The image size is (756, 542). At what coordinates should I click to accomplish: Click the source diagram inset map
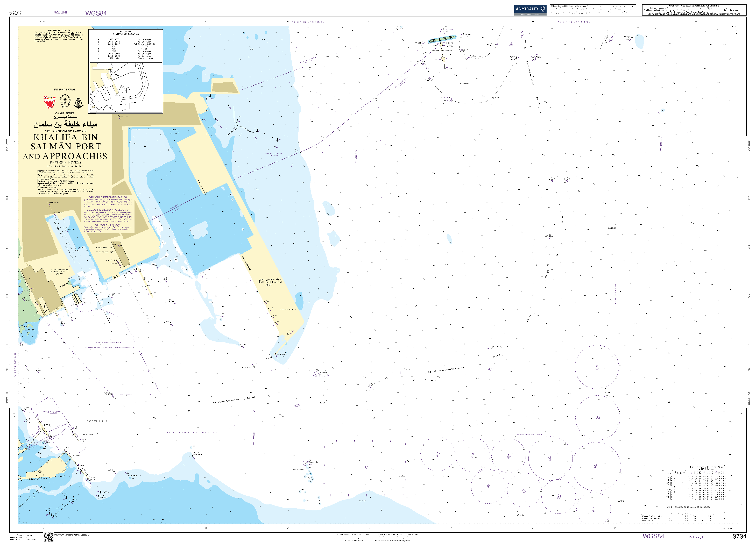pyautogui.click(x=126, y=88)
